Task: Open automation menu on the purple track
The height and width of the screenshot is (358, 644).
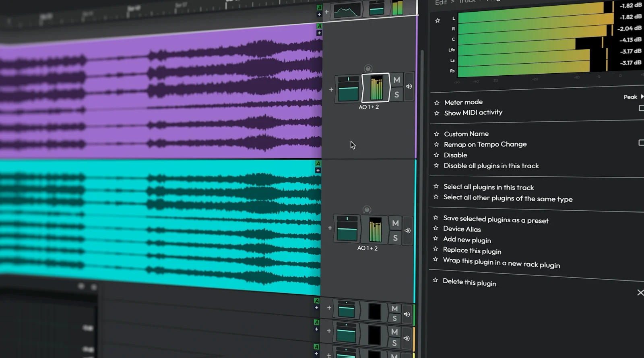Action: click(319, 26)
